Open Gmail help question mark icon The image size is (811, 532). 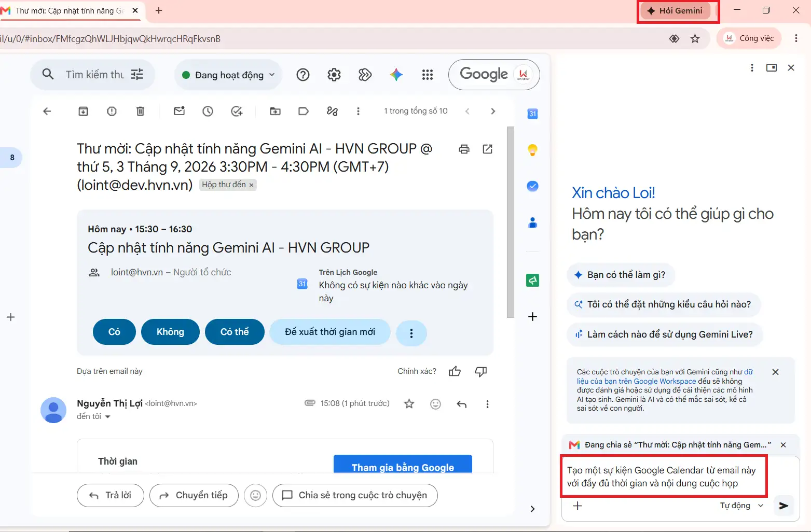[x=303, y=75]
